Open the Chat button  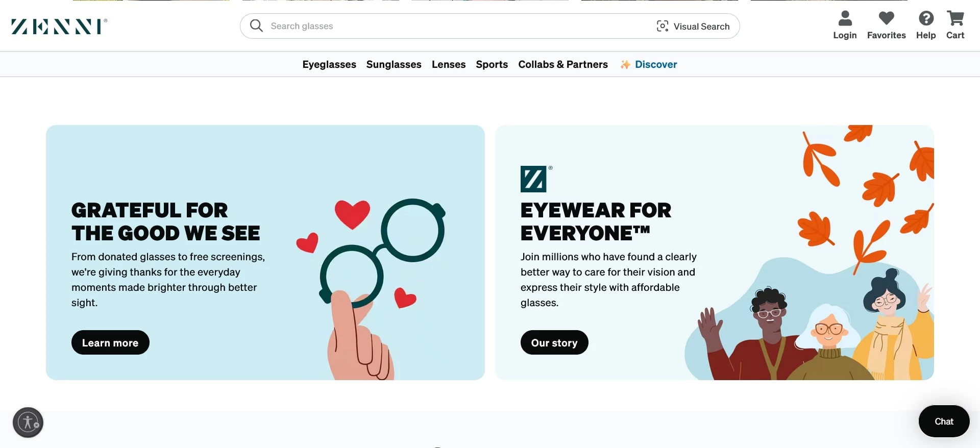click(x=944, y=421)
